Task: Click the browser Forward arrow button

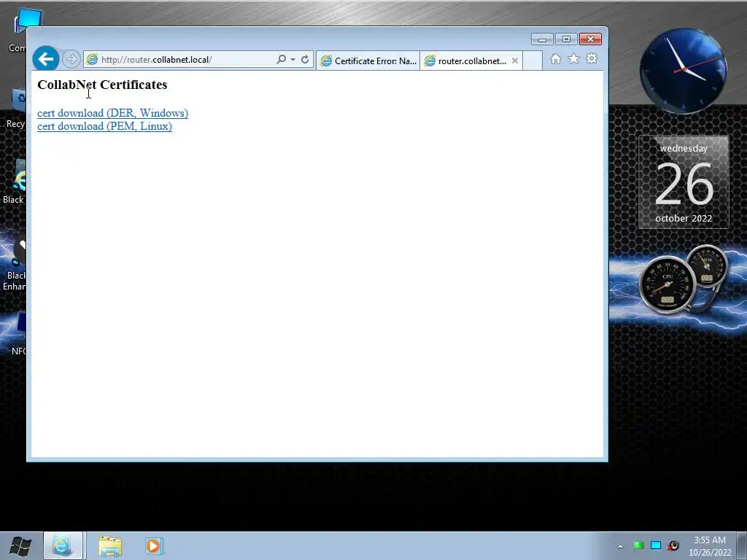Action: tap(71, 59)
